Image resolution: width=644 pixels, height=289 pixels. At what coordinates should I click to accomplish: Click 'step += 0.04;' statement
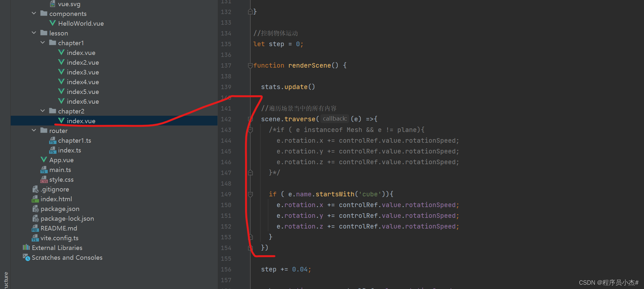click(286, 269)
